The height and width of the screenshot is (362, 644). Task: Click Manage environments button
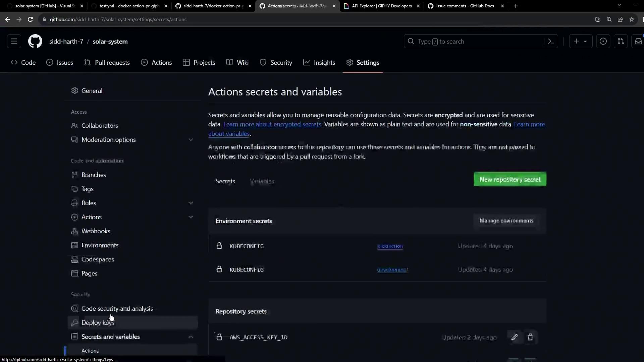(506, 221)
